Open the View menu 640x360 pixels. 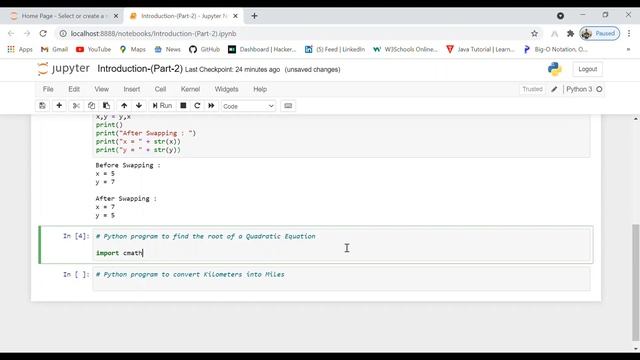[102, 89]
